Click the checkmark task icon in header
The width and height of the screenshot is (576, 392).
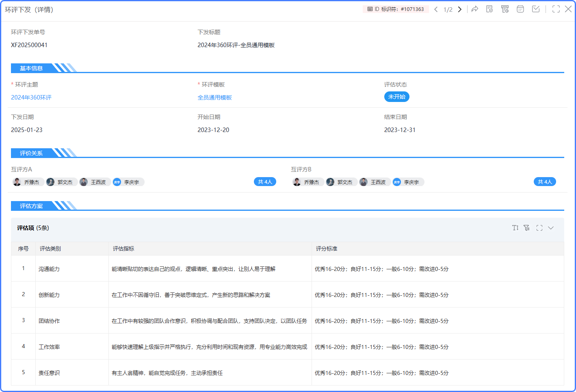point(536,9)
